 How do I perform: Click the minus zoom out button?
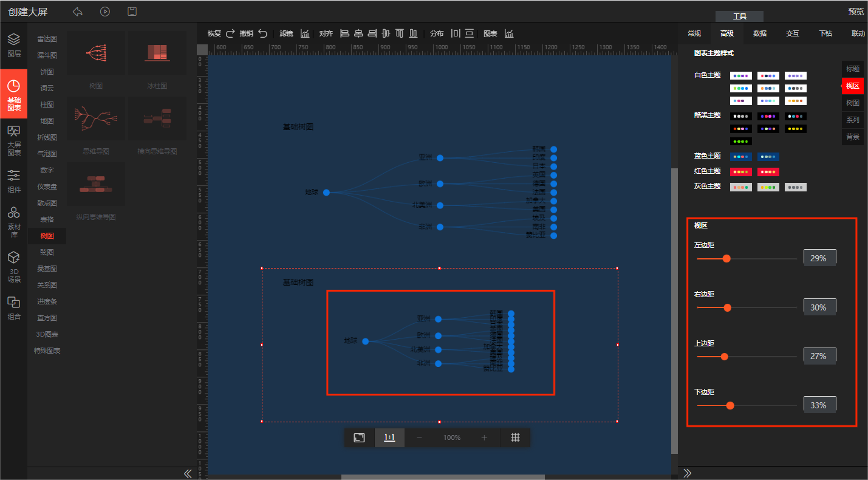tap(419, 437)
